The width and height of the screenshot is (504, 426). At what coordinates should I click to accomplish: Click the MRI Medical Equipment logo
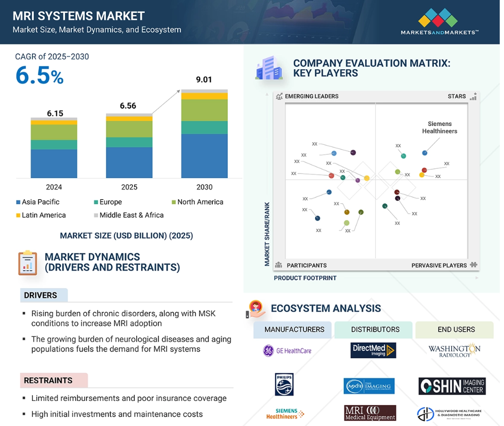[x=370, y=413]
